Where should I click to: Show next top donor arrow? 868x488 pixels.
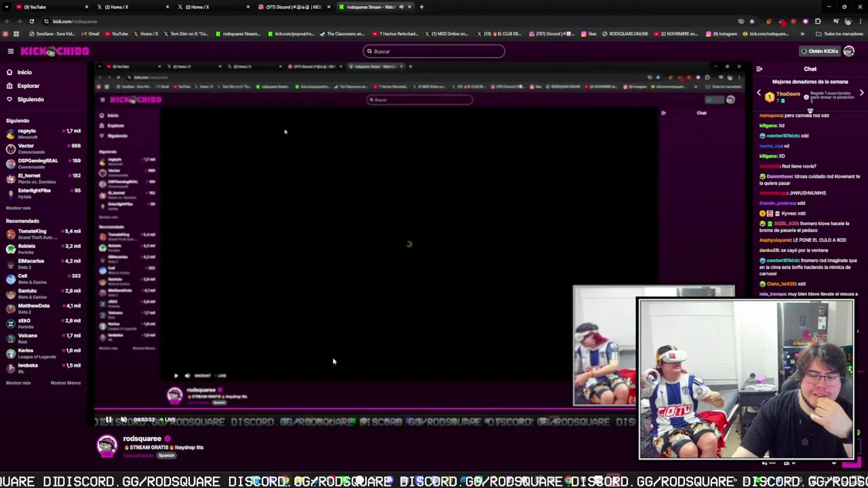[861, 93]
